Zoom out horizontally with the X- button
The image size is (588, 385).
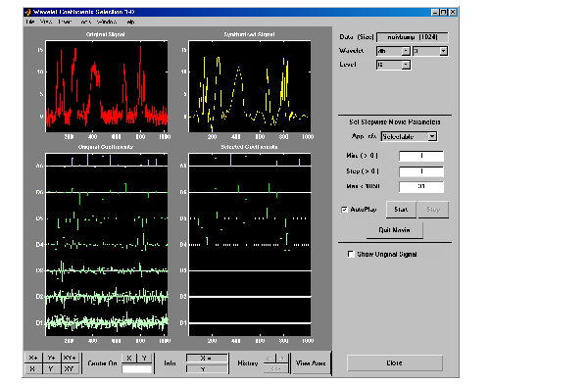(x=33, y=369)
